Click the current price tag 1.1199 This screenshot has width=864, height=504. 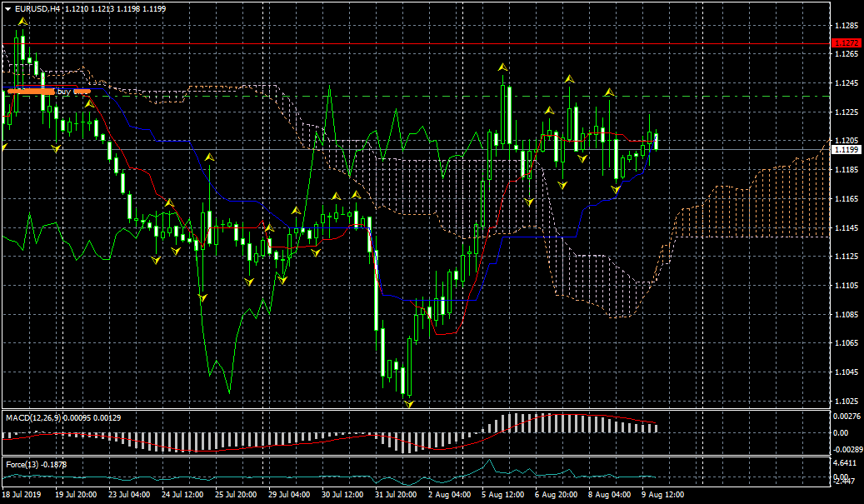tap(847, 150)
